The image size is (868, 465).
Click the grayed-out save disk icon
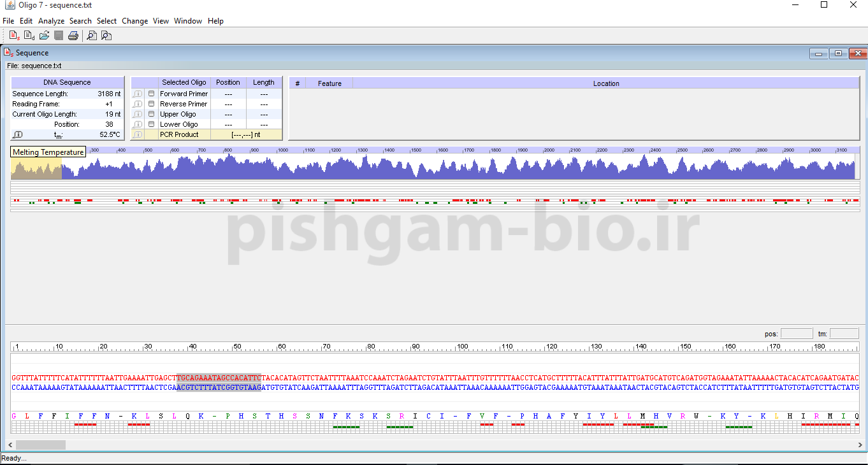pos(59,36)
